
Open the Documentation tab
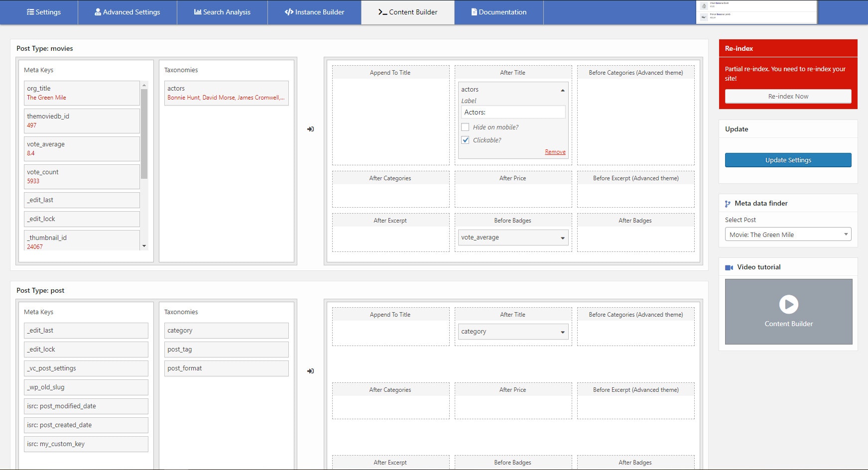click(x=499, y=12)
